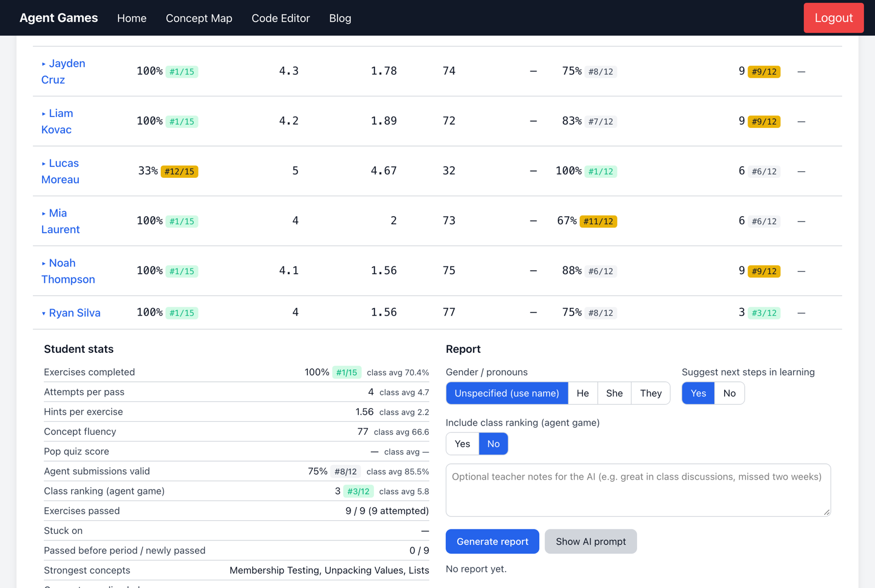Viewport: 875px width, 588px height.
Task: Focus the optional teacher notes textarea
Action: coord(638,490)
